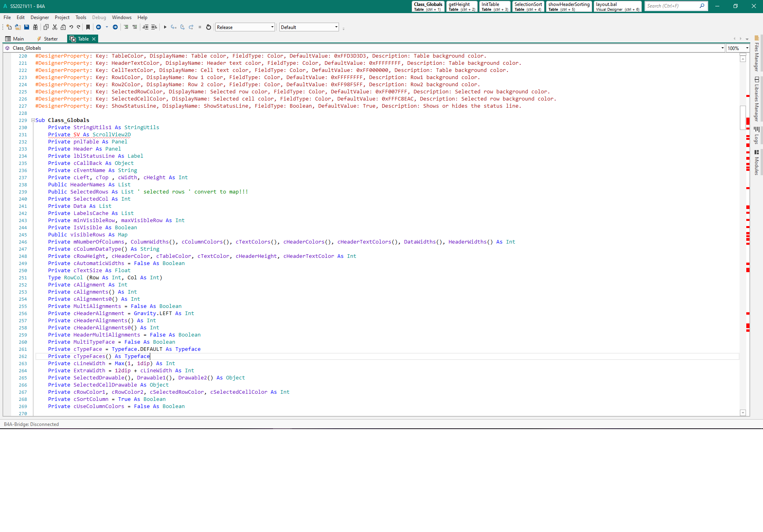Click the Save file toolbar icon

pyautogui.click(x=27, y=27)
